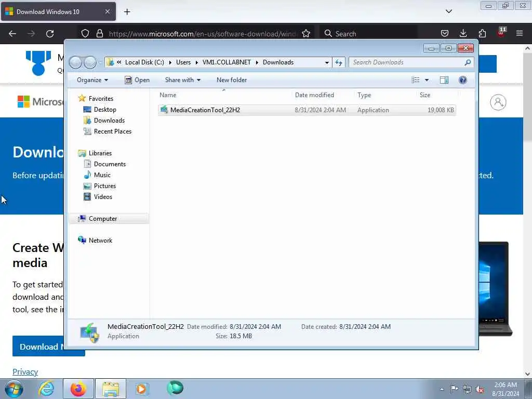Click VM1.COLLABNET in the address breadcrumb
This screenshot has height=399, width=532.
[227, 62]
